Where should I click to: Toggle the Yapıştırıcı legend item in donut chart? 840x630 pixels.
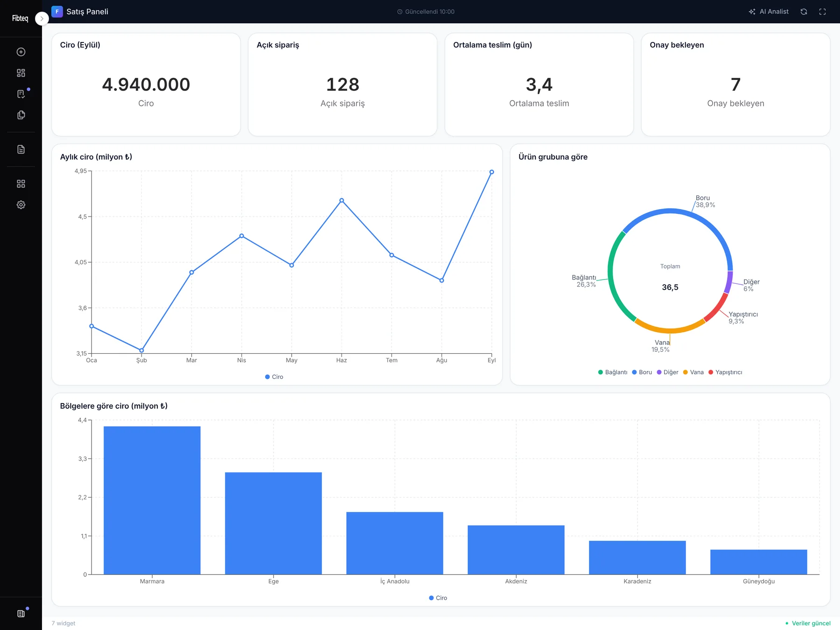tap(725, 372)
